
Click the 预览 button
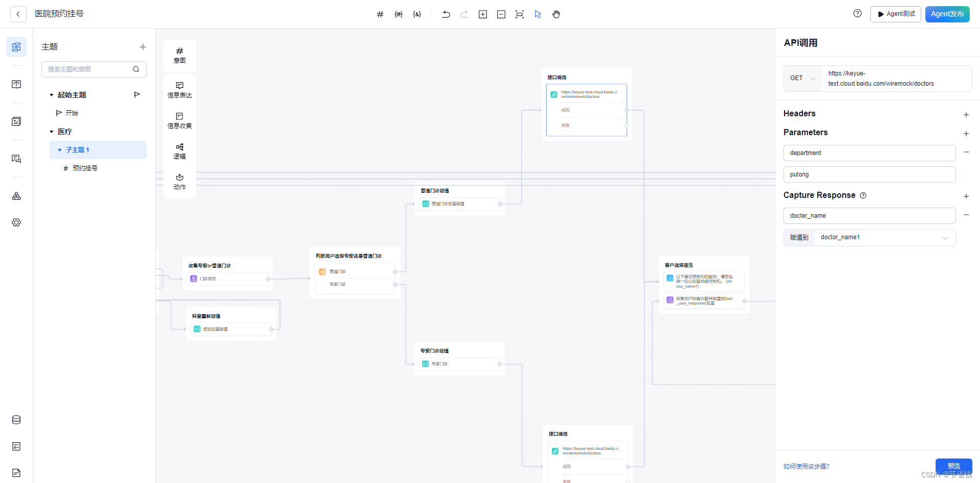(954, 466)
